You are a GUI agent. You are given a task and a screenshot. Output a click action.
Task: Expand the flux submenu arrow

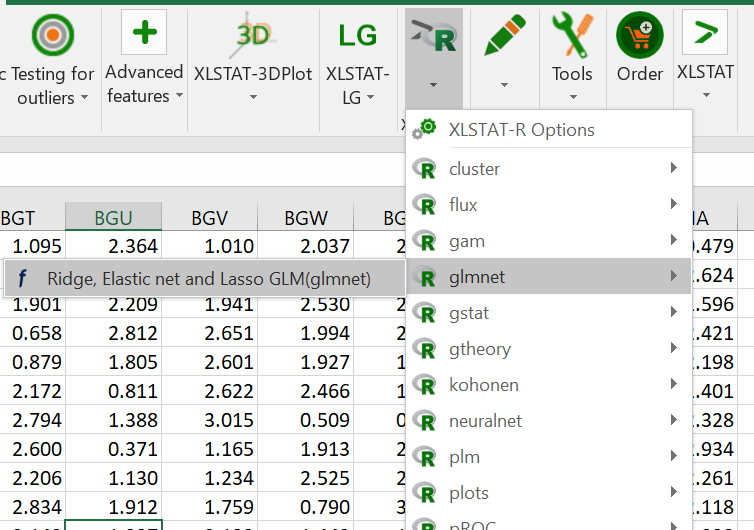pos(674,205)
